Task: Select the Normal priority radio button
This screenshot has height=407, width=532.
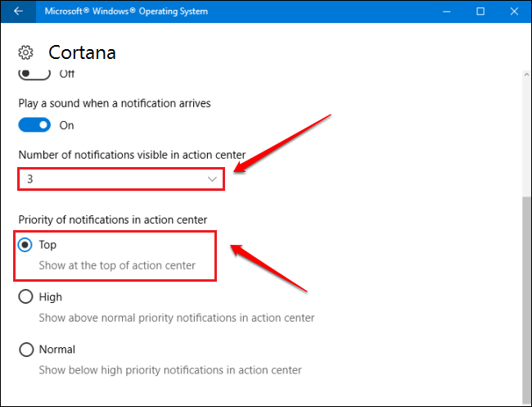Action: (x=26, y=350)
